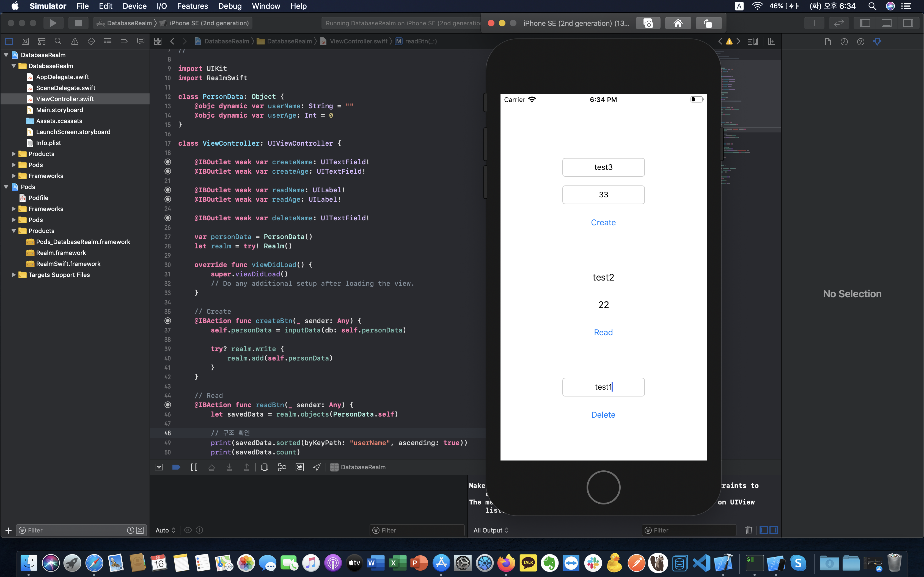Image resolution: width=924 pixels, height=577 pixels.
Task: Tap the Create button in simulator
Action: click(603, 223)
